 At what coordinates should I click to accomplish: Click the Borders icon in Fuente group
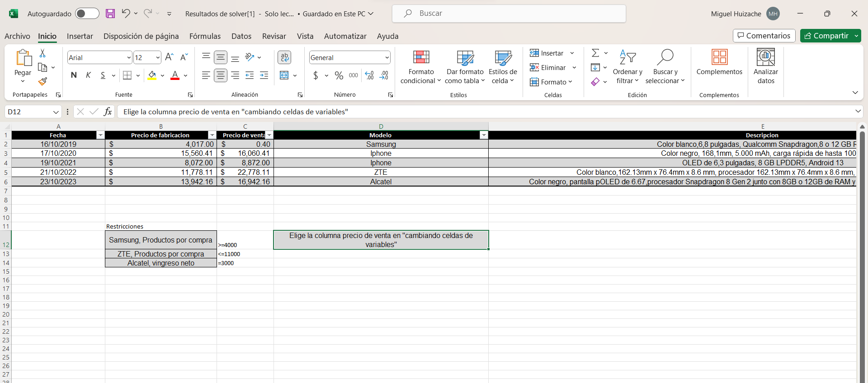click(x=127, y=75)
